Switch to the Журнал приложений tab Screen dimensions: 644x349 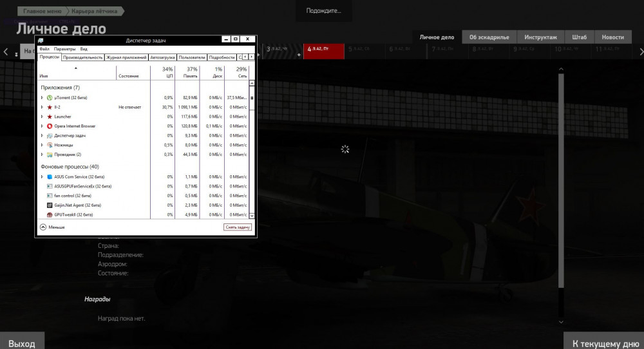pos(126,57)
